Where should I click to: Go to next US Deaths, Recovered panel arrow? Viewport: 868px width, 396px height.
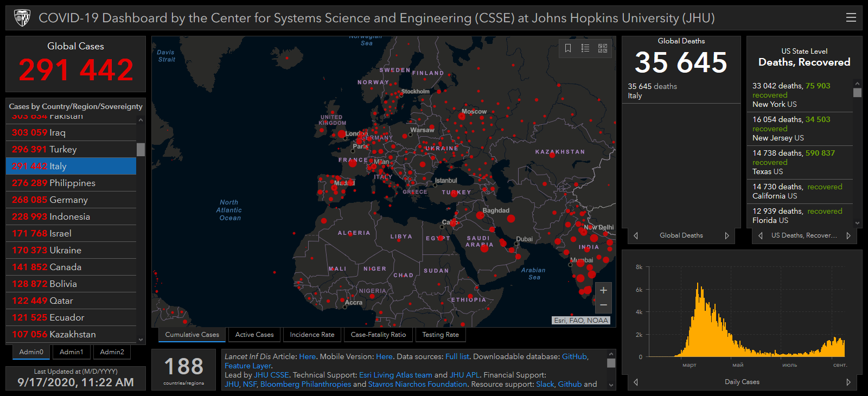848,235
